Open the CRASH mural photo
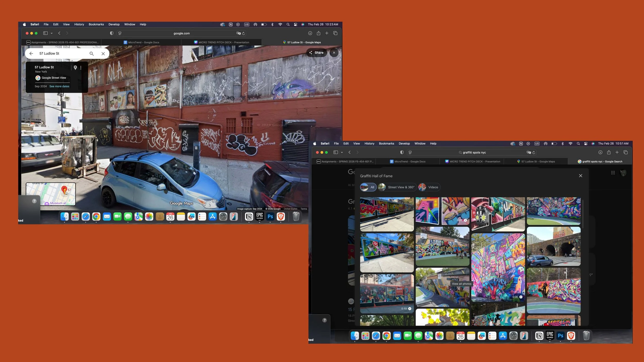 point(387,214)
